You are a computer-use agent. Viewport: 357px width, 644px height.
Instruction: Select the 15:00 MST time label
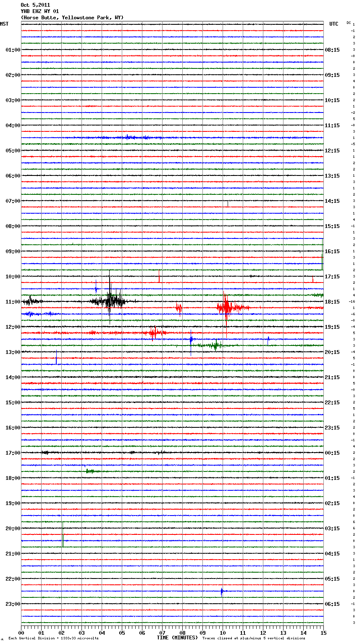pos(13,403)
